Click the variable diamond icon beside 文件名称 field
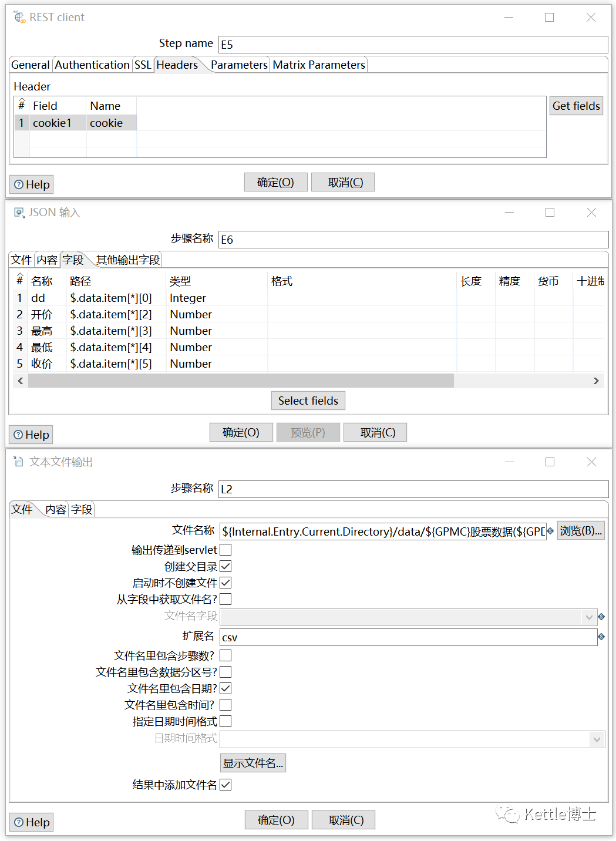Viewport: 616px width, 841px height. [x=550, y=531]
